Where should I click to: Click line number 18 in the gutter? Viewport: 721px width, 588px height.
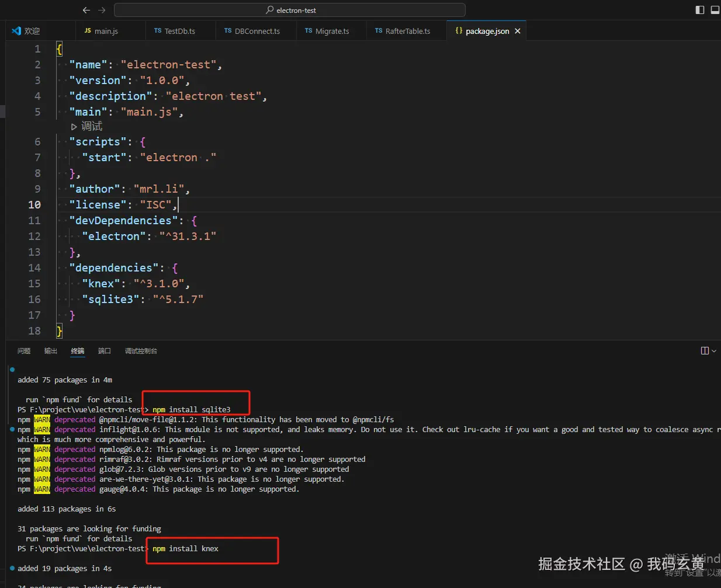(x=34, y=331)
